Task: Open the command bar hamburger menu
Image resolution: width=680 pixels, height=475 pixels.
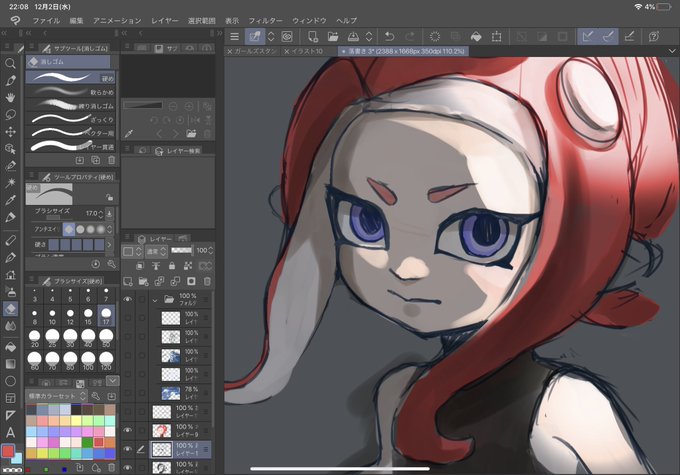Action: [x=235, y=37]
